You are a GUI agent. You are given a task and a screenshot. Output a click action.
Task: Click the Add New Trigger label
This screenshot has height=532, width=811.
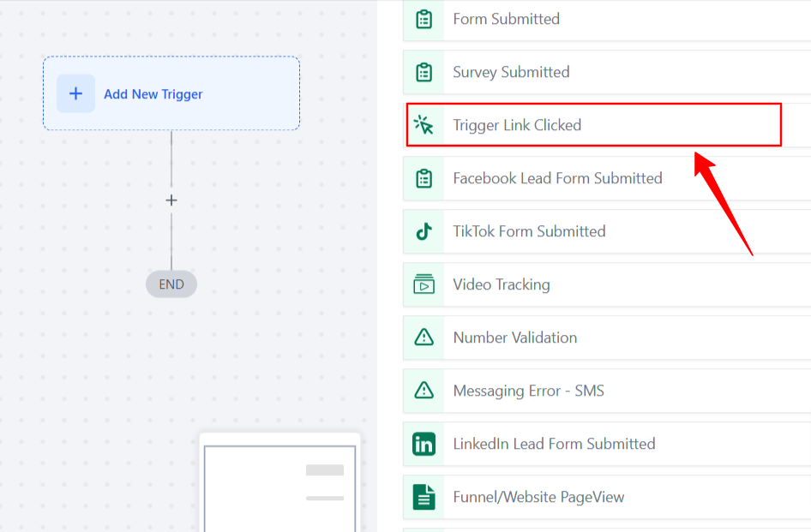pyautogui.click(x=153, y=94)
